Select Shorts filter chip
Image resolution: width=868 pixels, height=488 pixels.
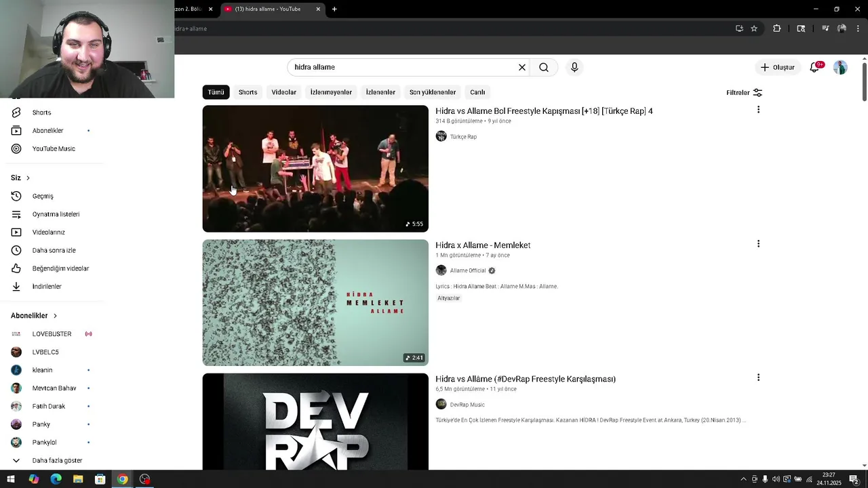(248, 92)
